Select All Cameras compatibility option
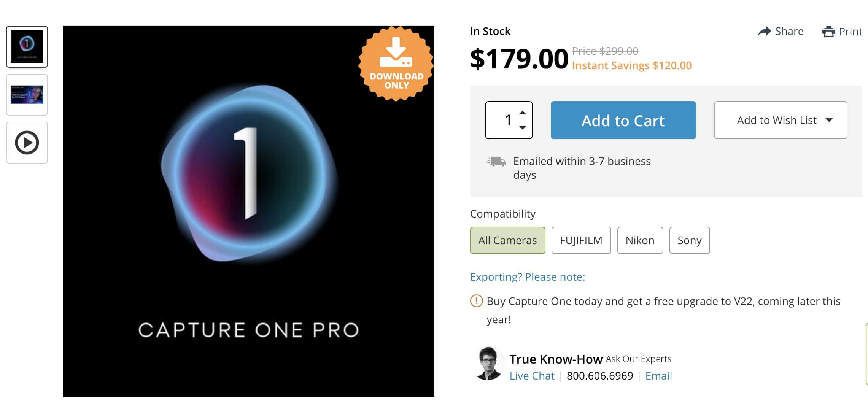This screenshot has width=868, height=413. [x=507, y=240]
